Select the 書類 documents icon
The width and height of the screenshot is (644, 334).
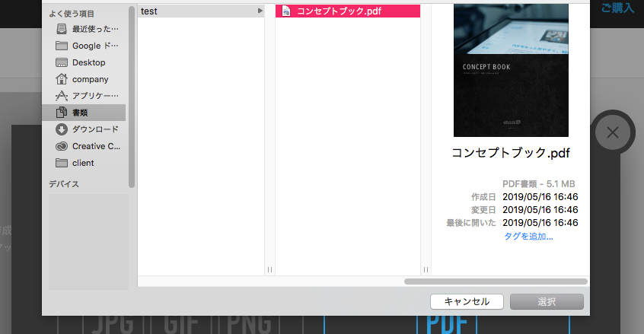pyautogui.click(x=62, y=112)
